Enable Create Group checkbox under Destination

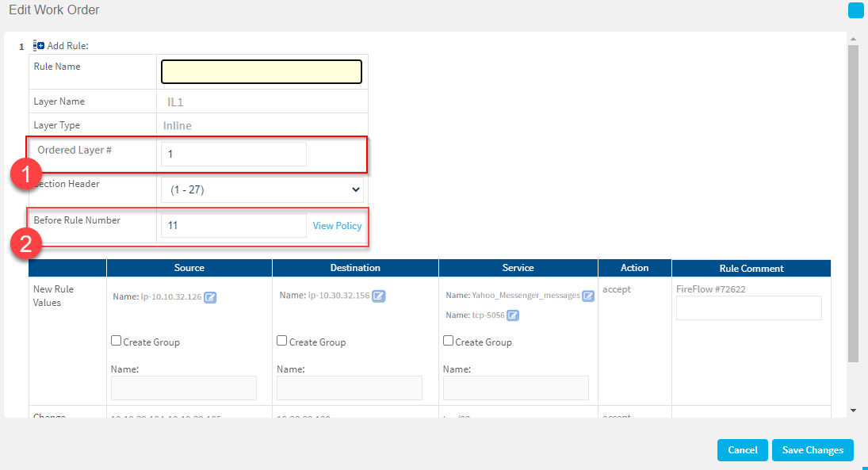(282, 341)
